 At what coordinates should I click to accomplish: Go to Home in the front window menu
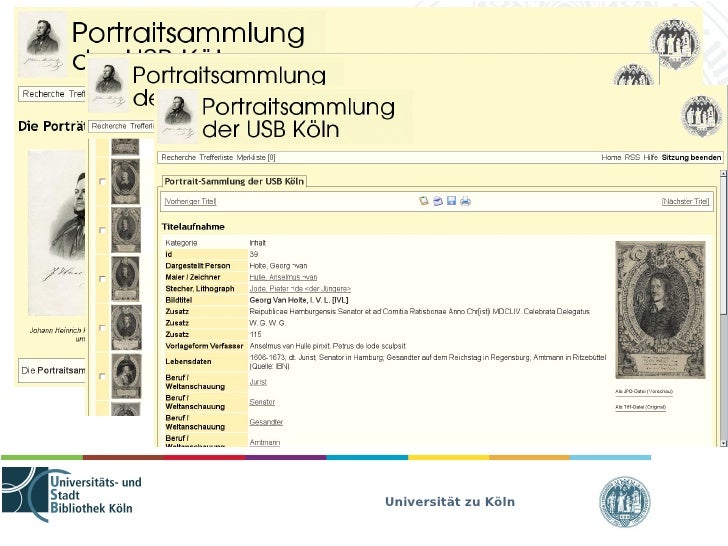[611, 157]
